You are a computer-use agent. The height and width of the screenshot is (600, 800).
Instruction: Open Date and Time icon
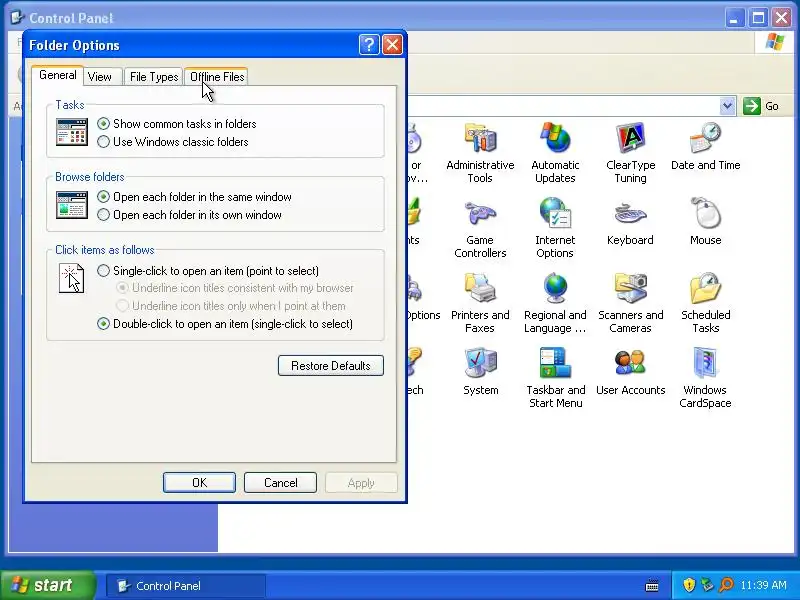[x=706, y=138]
